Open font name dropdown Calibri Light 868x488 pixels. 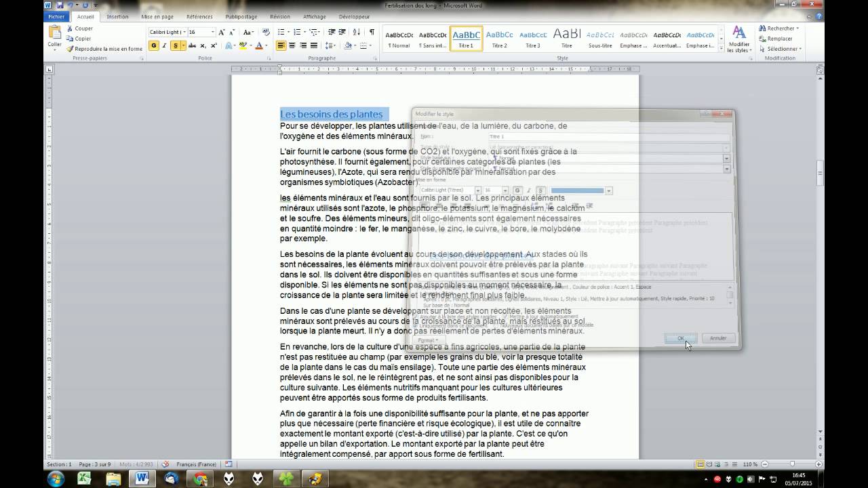(x=183, y=32)
